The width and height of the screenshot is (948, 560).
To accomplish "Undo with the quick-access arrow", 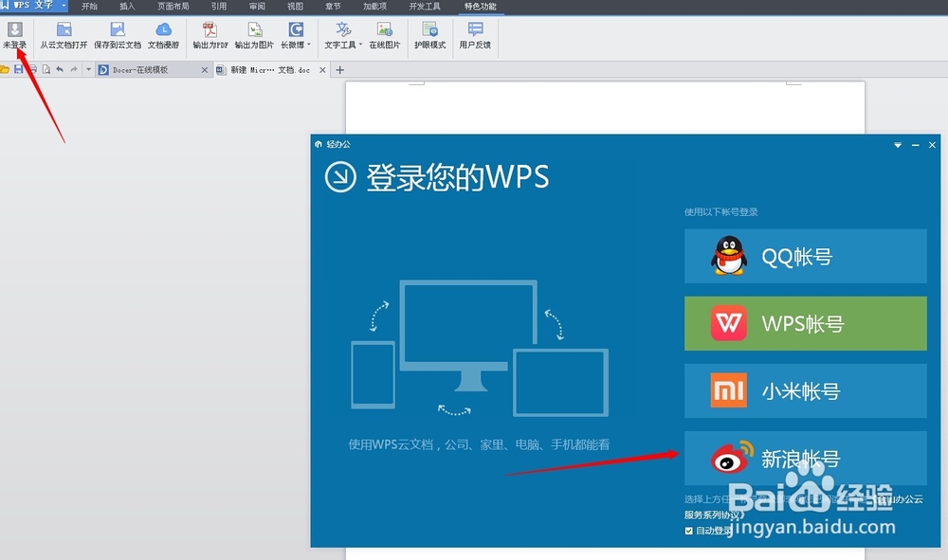I will (x=60, y=69).
